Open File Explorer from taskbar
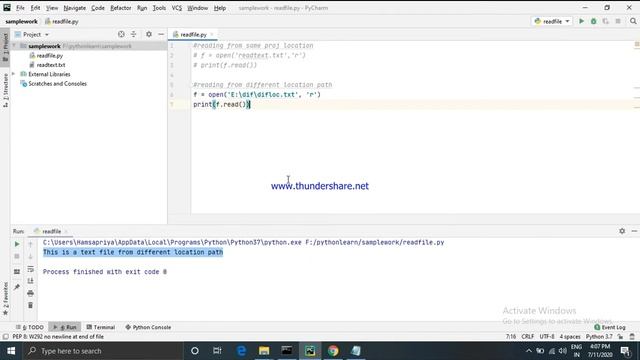This screenshot has width=640, height=360. pos(264,351)
